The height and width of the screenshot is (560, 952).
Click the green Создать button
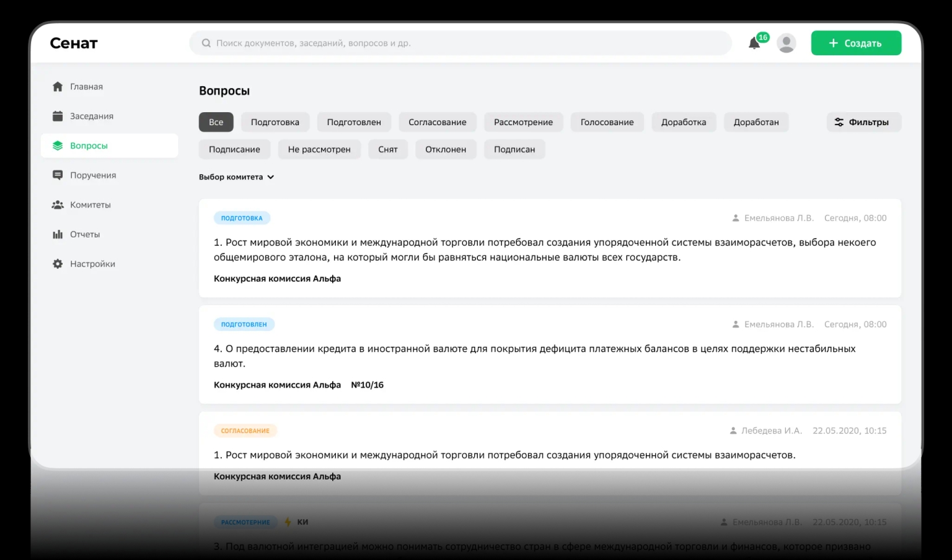(856, 43)
